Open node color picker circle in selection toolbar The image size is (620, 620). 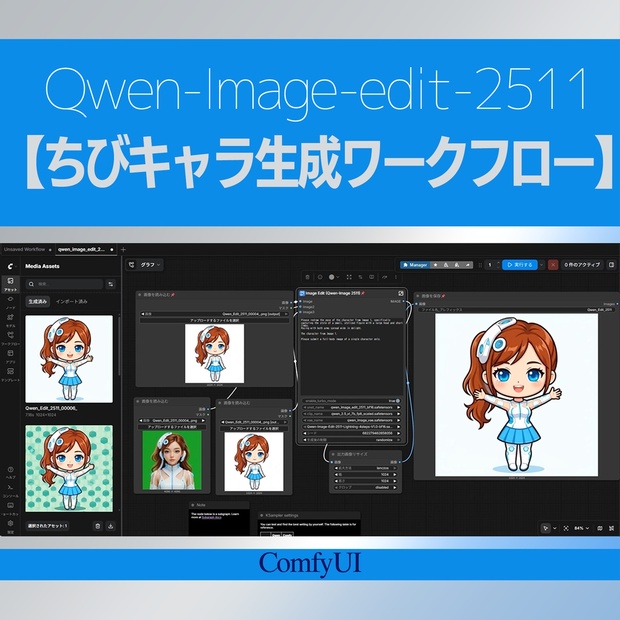332,277
